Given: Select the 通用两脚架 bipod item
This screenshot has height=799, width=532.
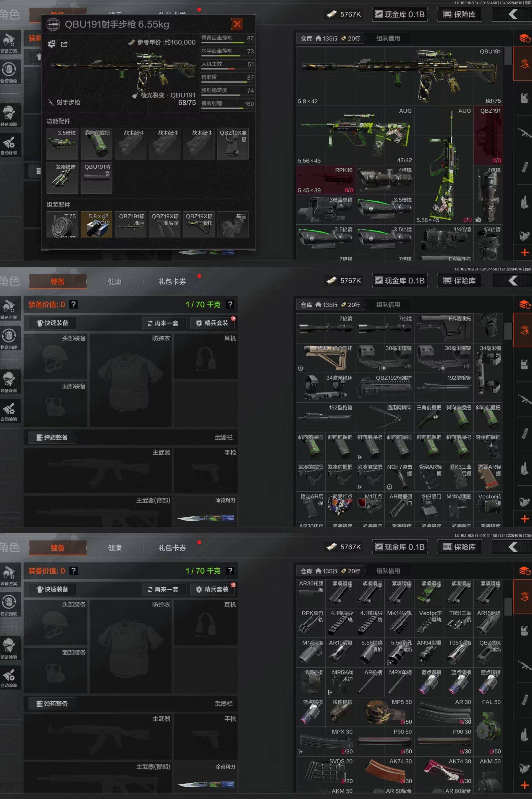Looking at the screenshot, I should pos(384,417).
